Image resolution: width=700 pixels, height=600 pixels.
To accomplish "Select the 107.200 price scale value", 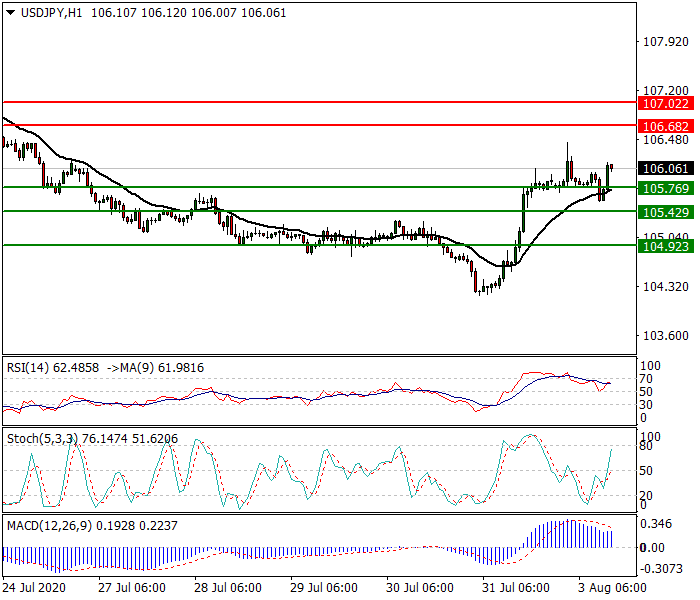I will click(x=666, y=91).
